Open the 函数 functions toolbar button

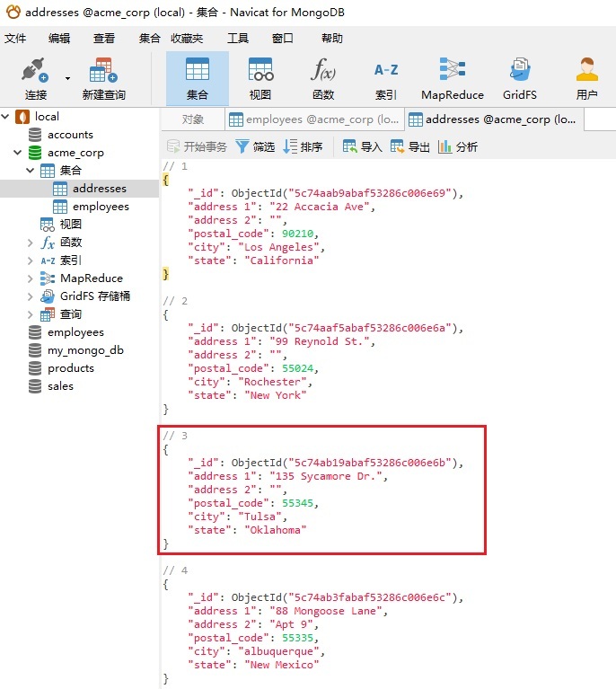(x=323, y=79)
